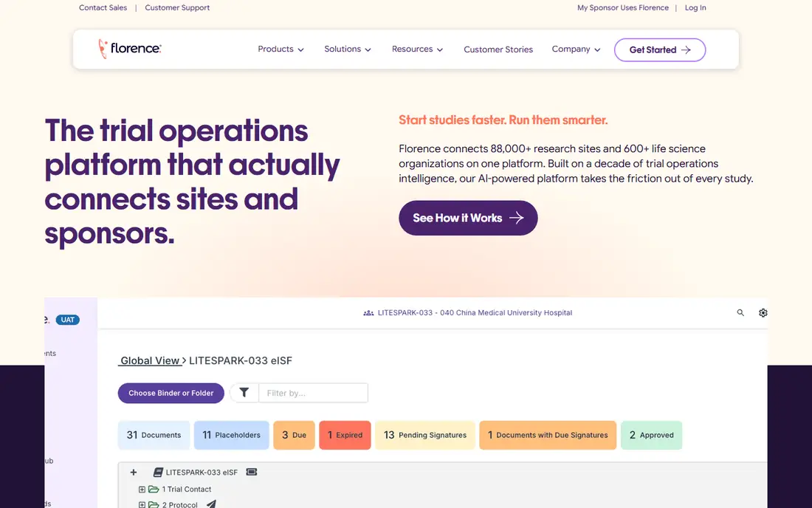Image resolution: width=812 pixels, height=508 pixels.
Task: Select the 2 Approved status chip
Action: click(x=652, y=435)
